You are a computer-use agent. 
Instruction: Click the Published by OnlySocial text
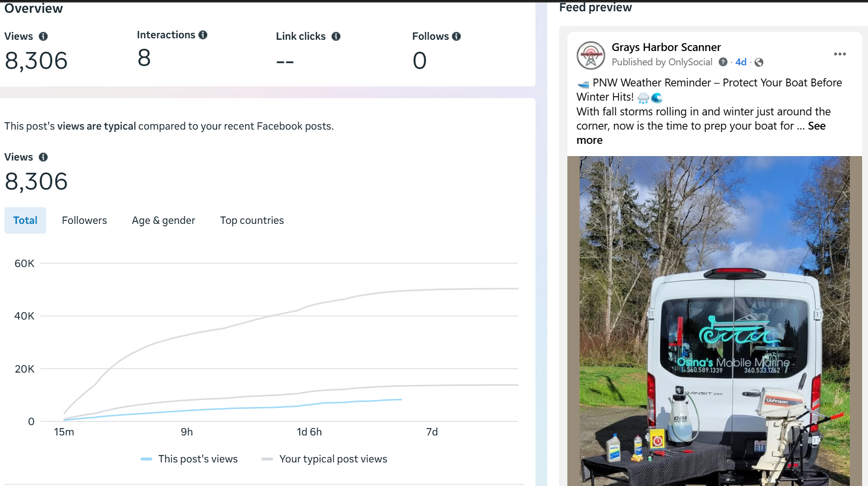tap(662, 62)
